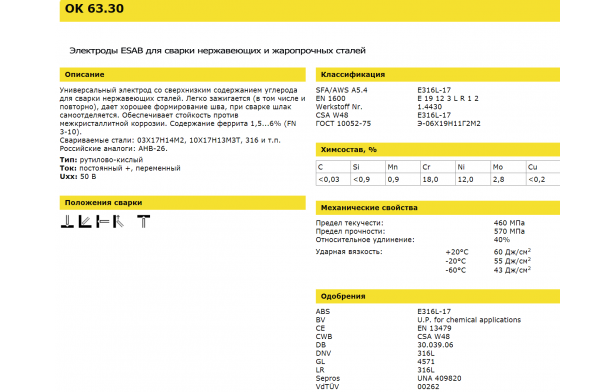Click the C column header cell
This screenshot has width=616, height=392.
click(x=333, y=167)
